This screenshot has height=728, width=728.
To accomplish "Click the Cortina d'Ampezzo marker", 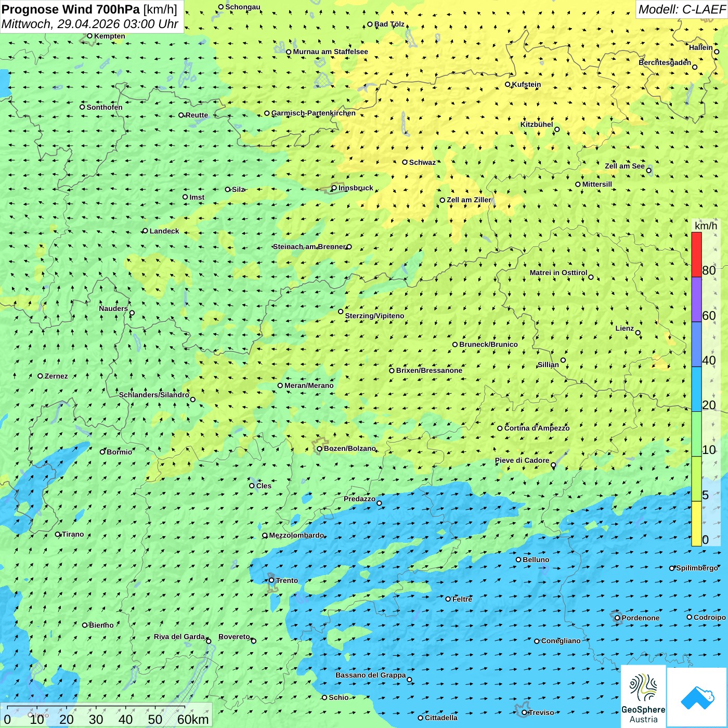I will point(500,428).
